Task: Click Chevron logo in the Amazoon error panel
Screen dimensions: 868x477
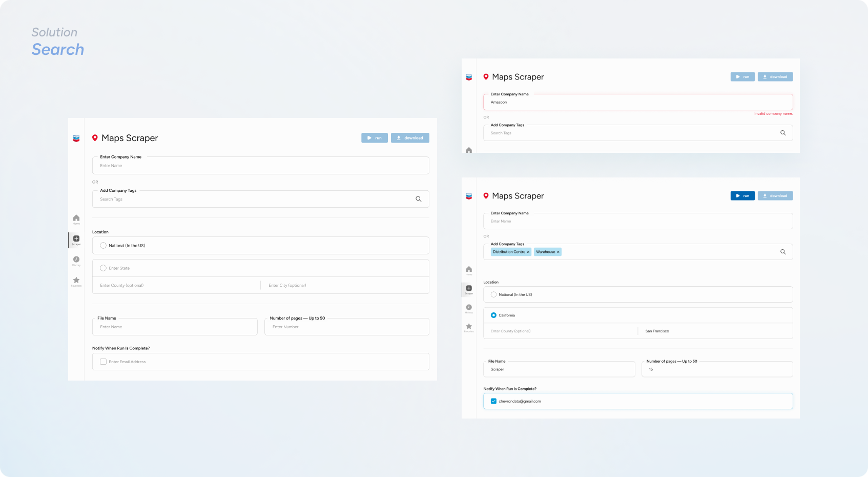Action: (468, 77)
